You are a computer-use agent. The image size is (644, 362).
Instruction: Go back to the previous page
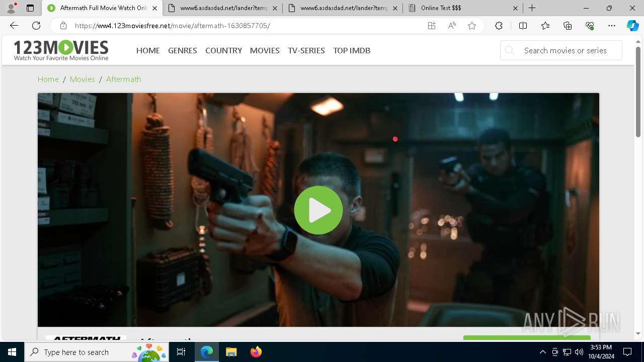pos(14,26)
